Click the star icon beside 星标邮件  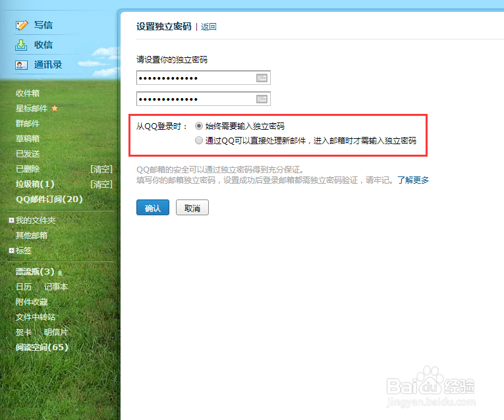pos(55,108)
